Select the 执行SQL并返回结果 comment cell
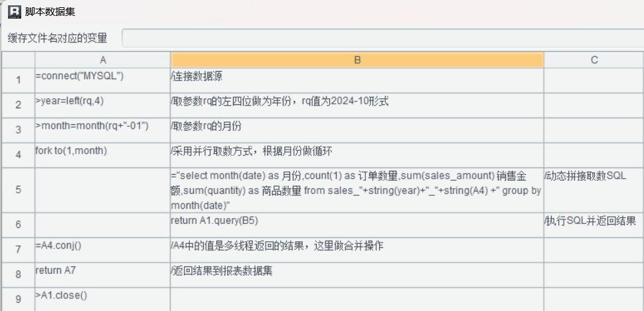The height and width of the screenshot is (311, 644). pyautogui.click(x=594, y=225)
